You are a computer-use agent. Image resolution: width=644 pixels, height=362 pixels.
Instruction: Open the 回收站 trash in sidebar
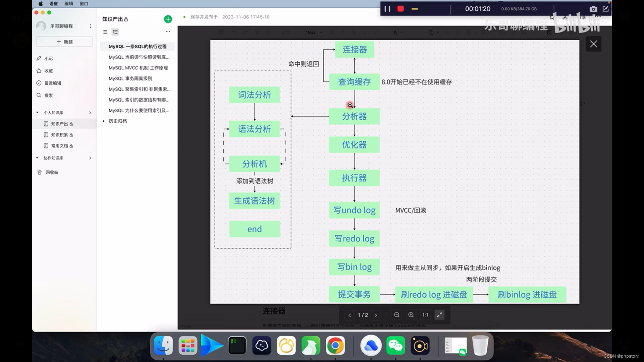52,172
